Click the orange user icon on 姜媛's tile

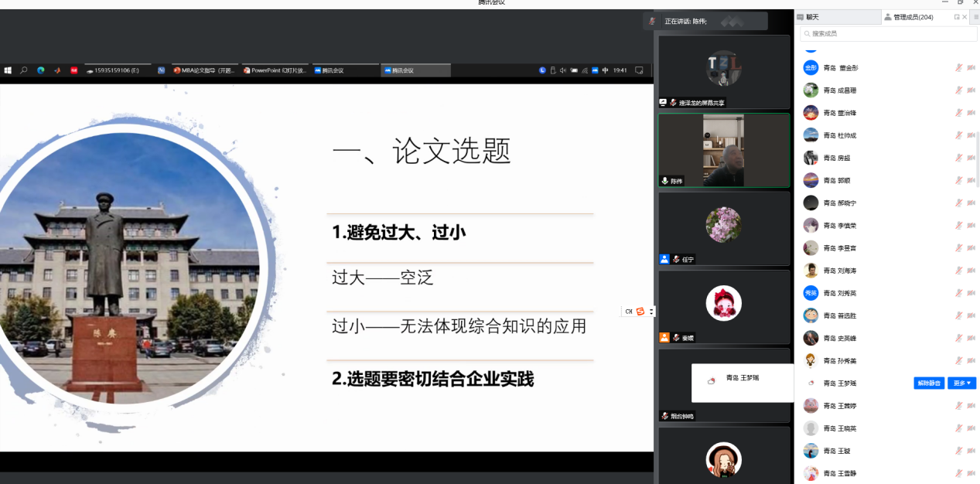[664, 338]
